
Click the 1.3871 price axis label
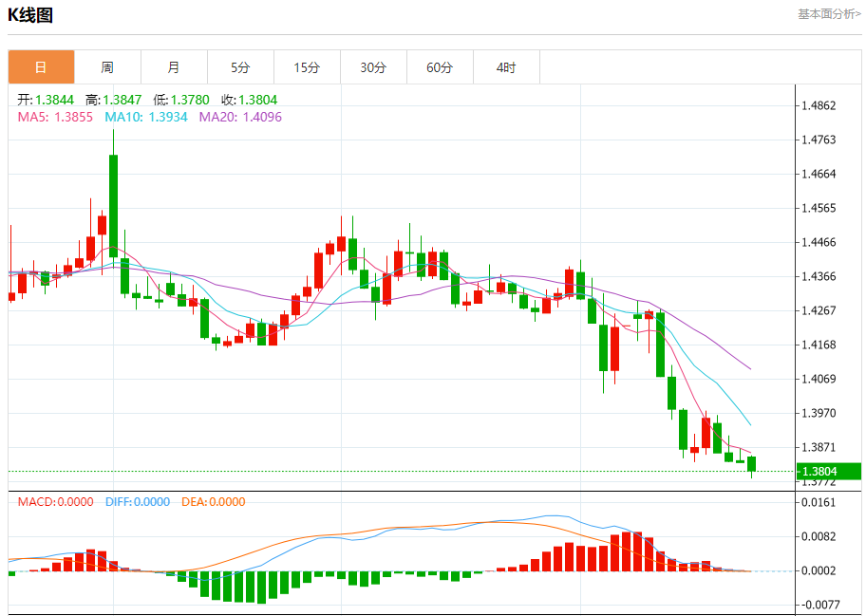[819, 447]
